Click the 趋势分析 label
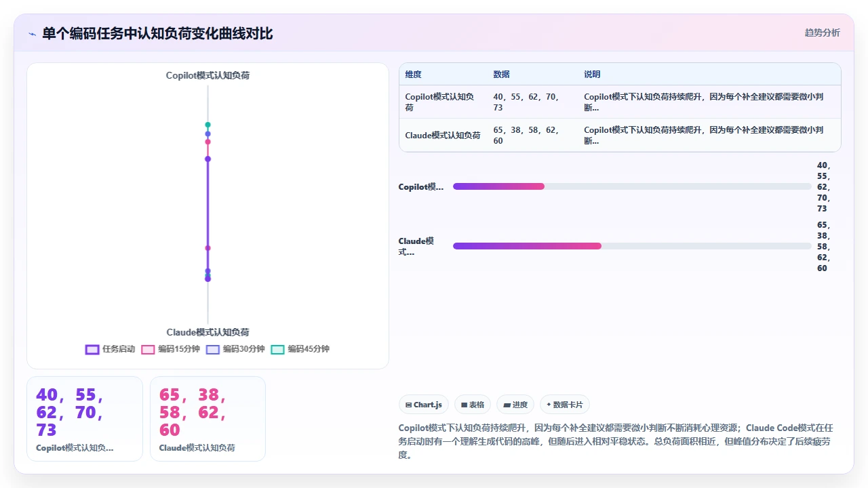 tap(823, 33)
